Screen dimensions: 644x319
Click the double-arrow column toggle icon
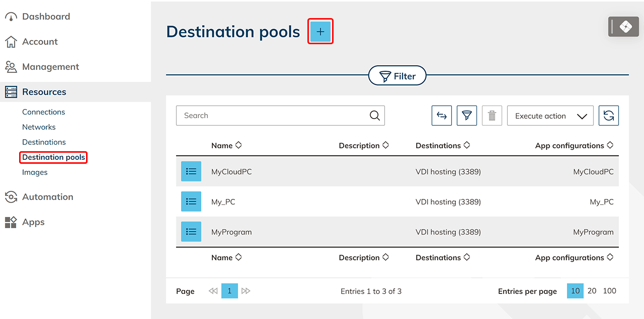click(441, 116)
